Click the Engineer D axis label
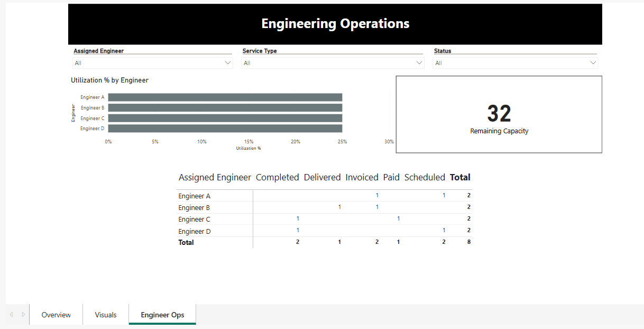This screenshot has width=644, height=329. pos(93,129)
